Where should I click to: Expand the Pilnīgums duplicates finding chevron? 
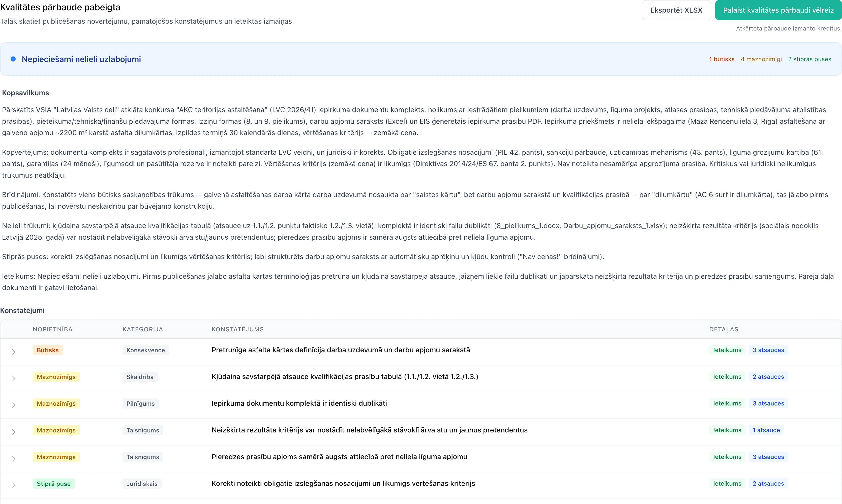click(x=14, y=405)
